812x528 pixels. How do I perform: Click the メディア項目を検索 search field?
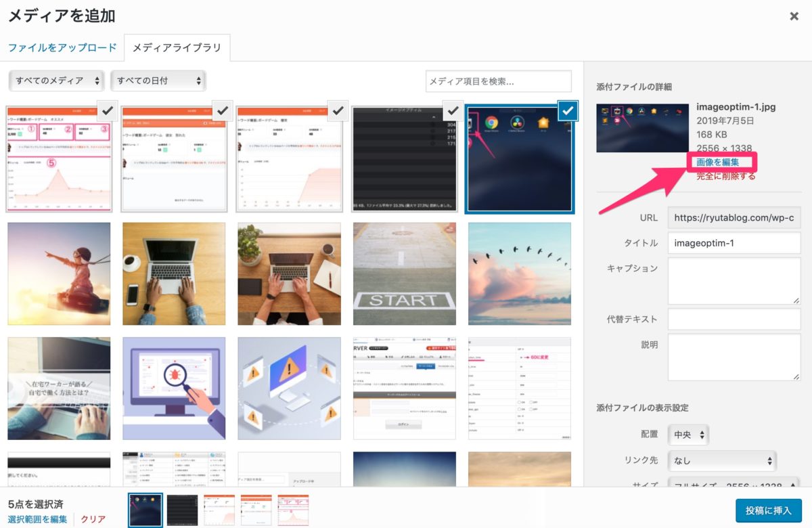coord(499,81)
